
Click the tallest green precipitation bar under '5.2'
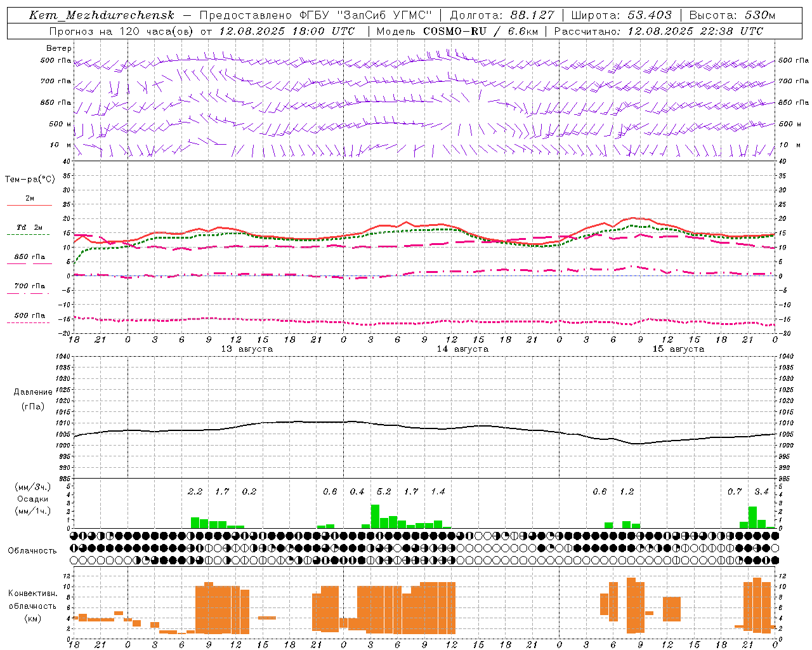coord(375,516)
